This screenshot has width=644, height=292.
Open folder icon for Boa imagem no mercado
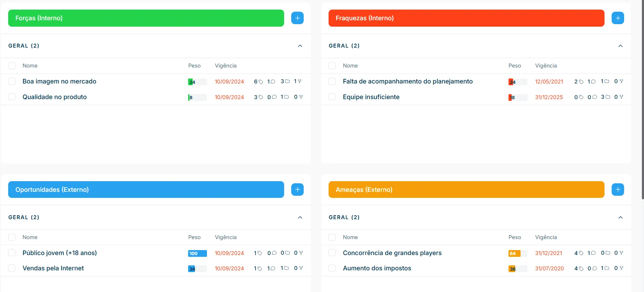pos(287,81)
